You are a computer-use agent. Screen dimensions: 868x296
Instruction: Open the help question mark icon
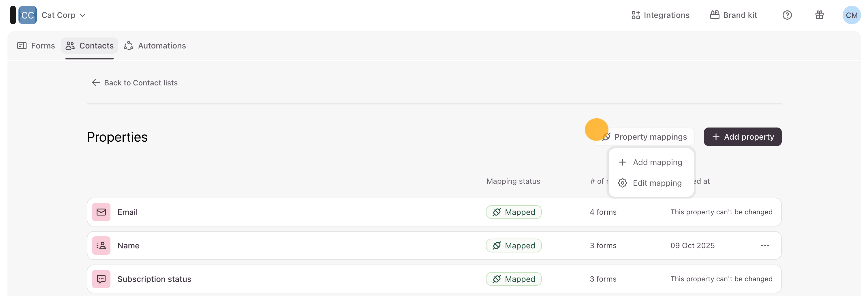(787, 15)
